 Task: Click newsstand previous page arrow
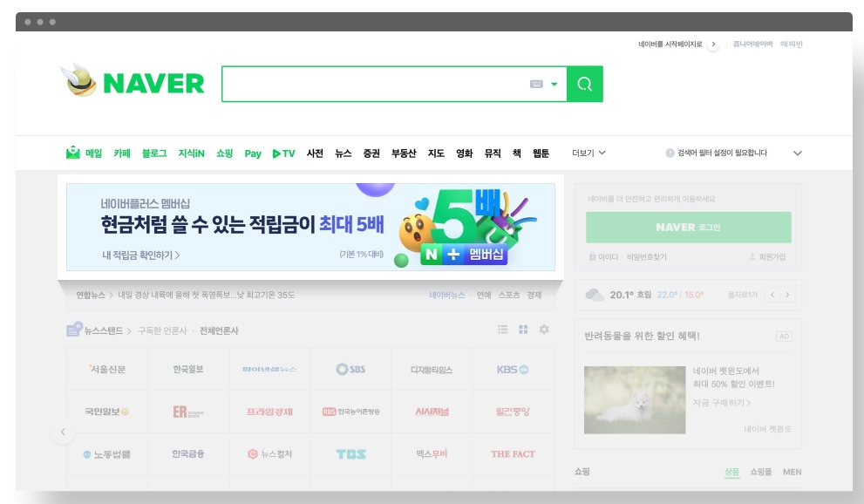point(63,432)
